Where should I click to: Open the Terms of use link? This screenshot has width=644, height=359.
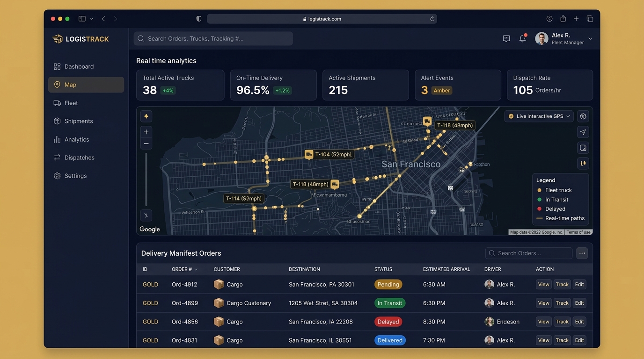pos(578,232)
